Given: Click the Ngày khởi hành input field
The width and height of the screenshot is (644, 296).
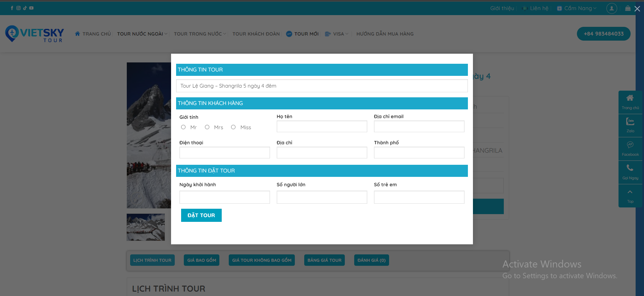Looking at the screenshot, I should click(224, 197).
